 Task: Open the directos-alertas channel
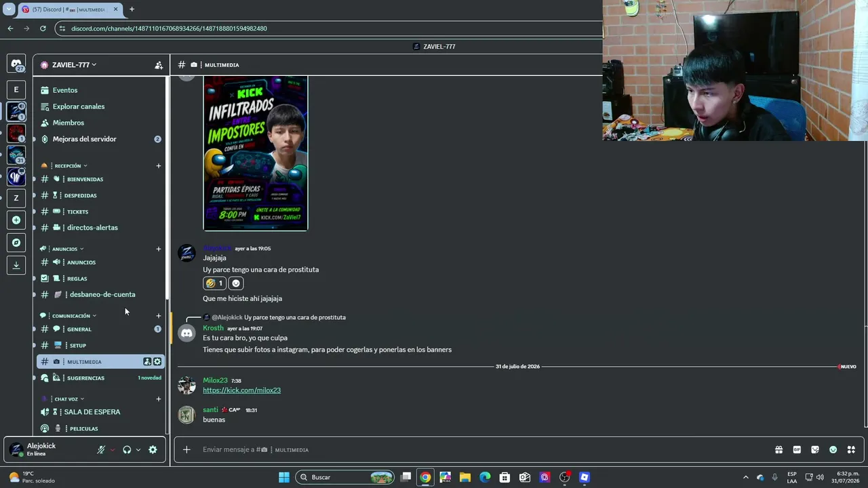pos(100,228)
